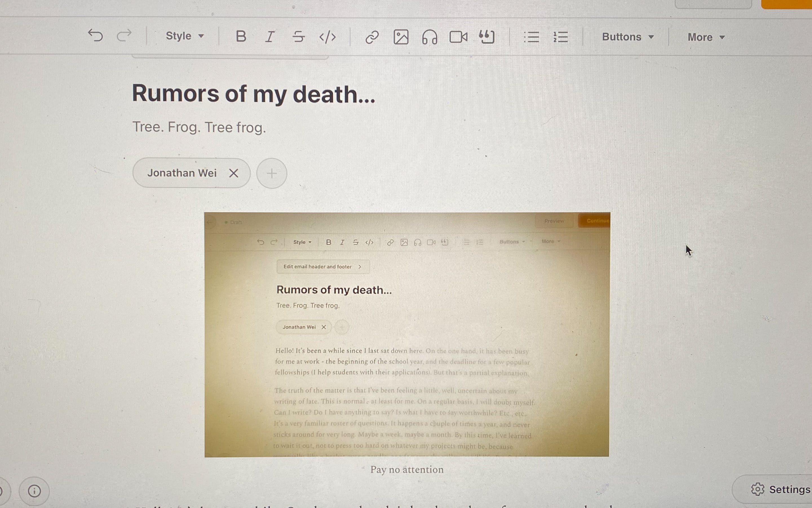Insert a hyperlink
The height and width of the screenshot is (508, 812).
372,37
